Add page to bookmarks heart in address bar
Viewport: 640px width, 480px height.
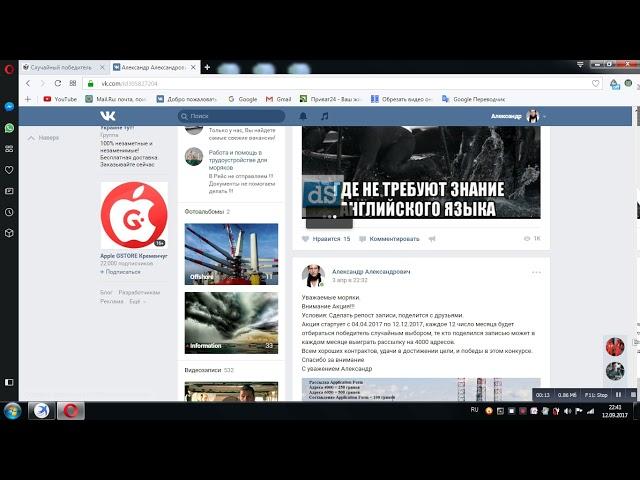pyautogui.click(x=596, y=83)
